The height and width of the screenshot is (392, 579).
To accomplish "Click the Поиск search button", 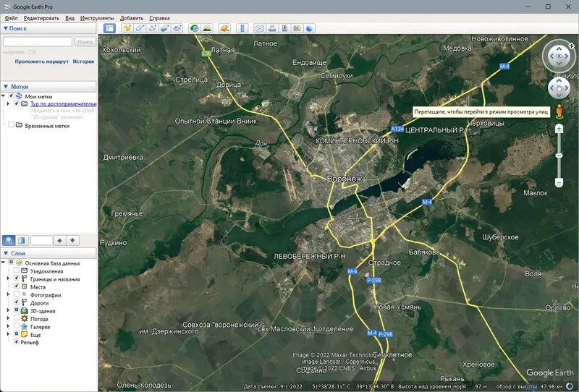I will pyautogui.click(x=85, y=42).
